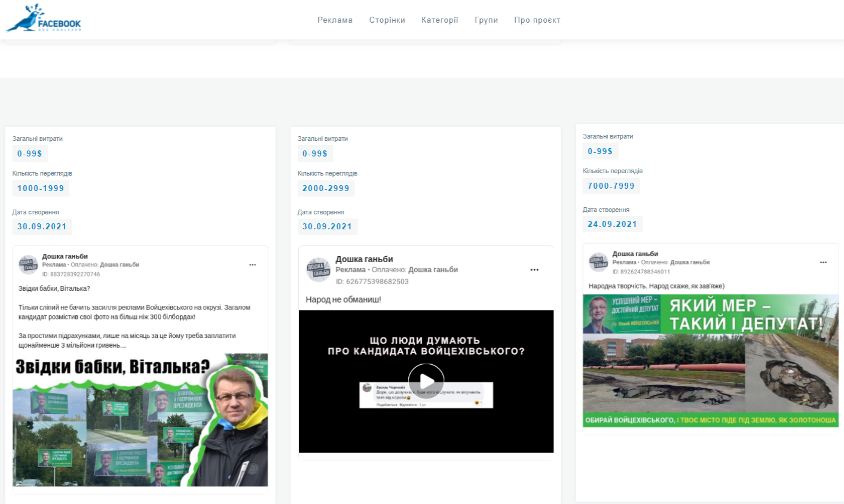The height and width of the screenshot is (504, 844).
Task: Open the Сторінки menu item
Action: [x=387, y=20]
